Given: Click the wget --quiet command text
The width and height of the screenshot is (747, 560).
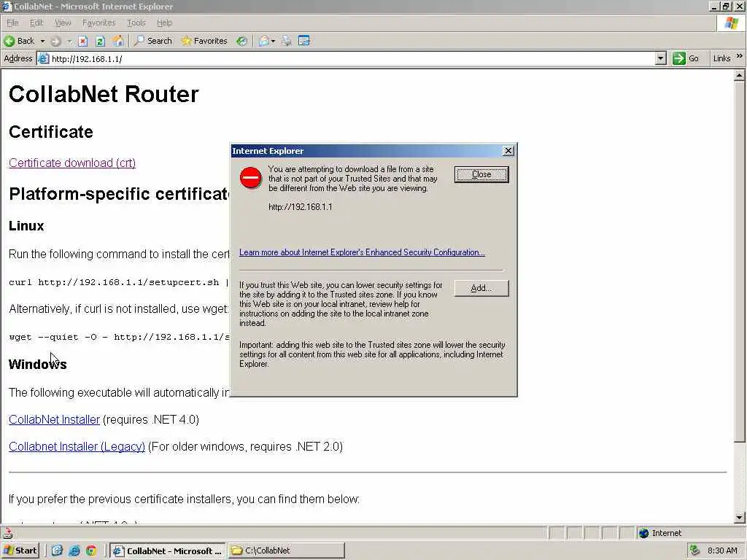Looking at the screenshot, I should (x=120, y=337).
